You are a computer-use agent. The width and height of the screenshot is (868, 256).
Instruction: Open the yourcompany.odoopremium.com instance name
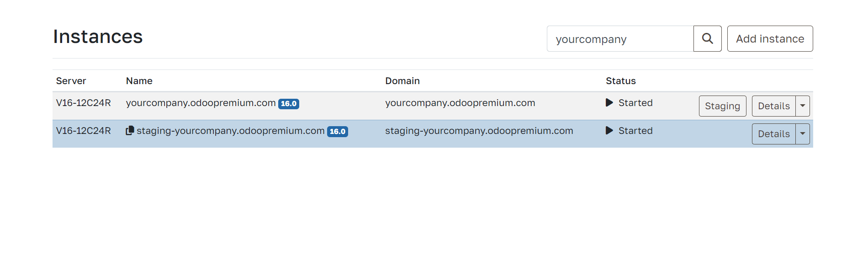[201, 103]
